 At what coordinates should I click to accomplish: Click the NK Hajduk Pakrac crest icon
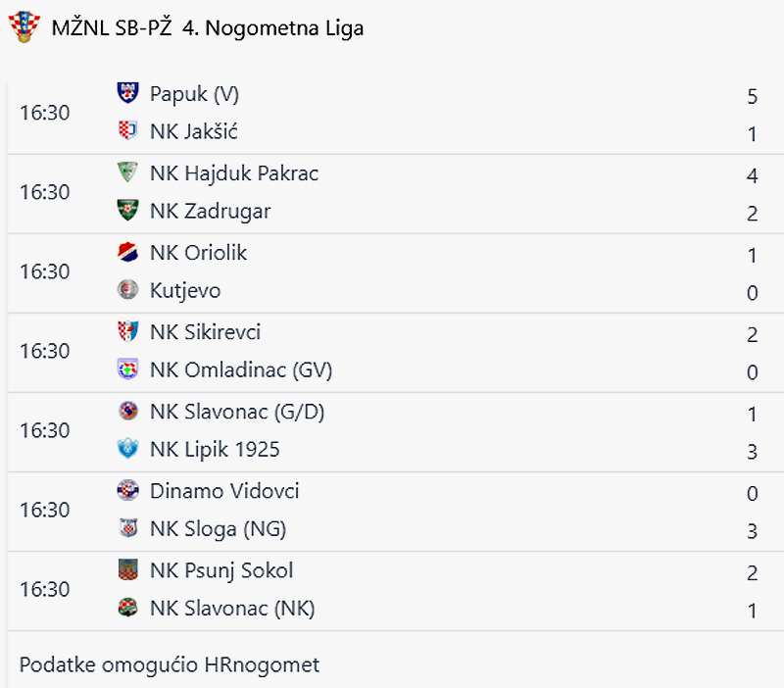[127, 172]
